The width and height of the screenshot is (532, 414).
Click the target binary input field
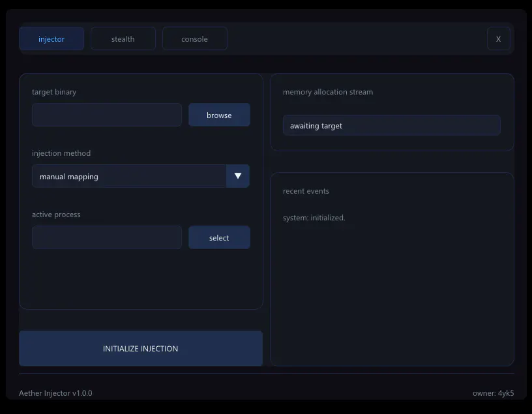(x=107, y=115)
